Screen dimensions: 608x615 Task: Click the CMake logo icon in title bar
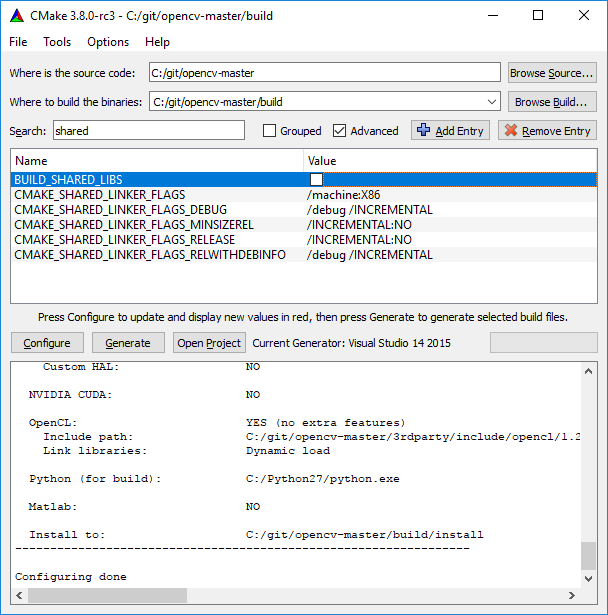point(17,16)
